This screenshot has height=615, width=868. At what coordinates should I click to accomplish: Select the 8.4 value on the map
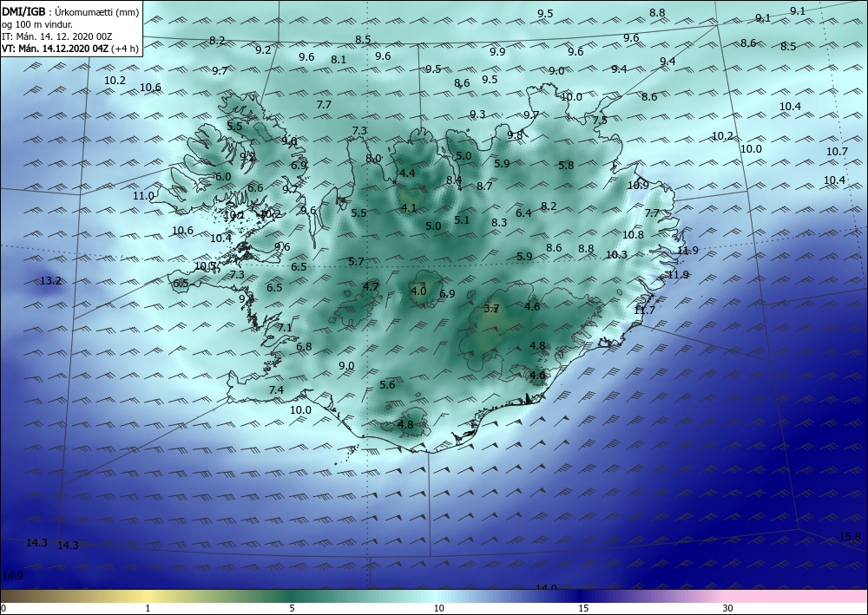454,180
